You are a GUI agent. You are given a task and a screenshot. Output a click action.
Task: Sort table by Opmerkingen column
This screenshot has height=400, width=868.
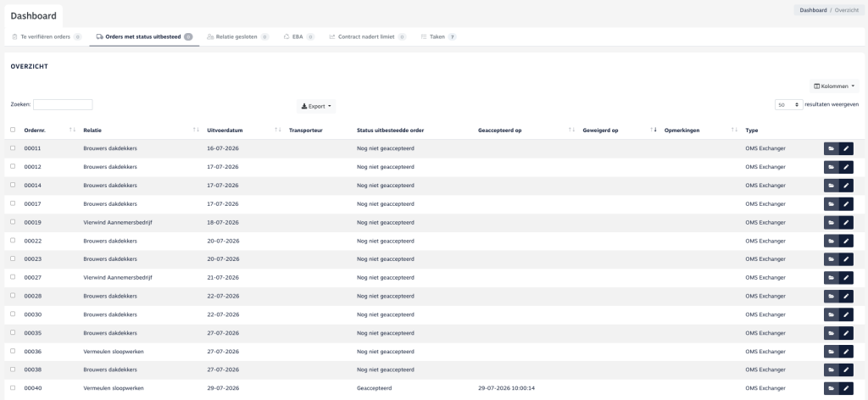click(734, 130)
